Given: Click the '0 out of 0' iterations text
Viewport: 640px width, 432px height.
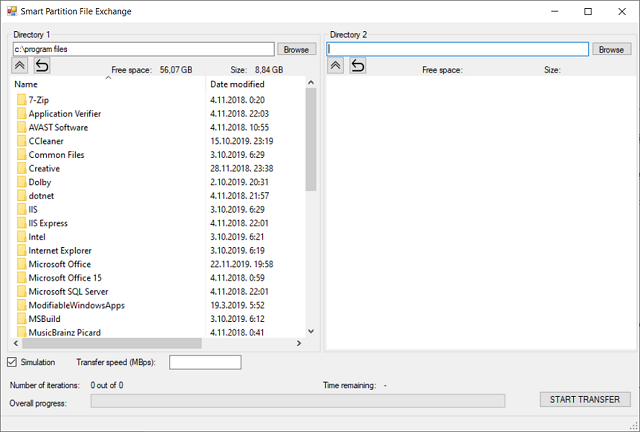Looking at the screenshot, I should (x=107, y=385).
